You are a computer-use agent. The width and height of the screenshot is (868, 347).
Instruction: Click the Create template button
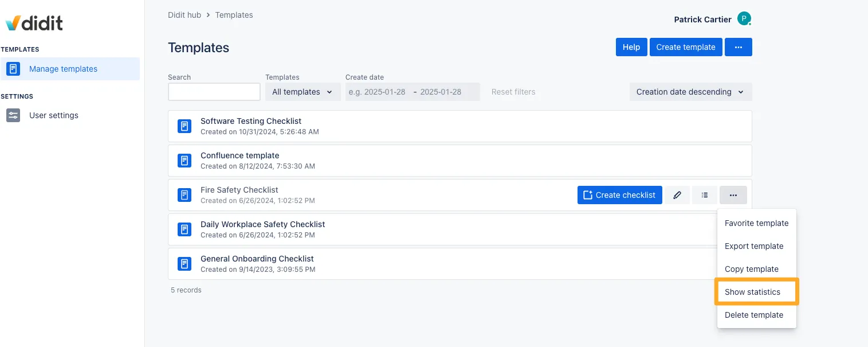686,47
